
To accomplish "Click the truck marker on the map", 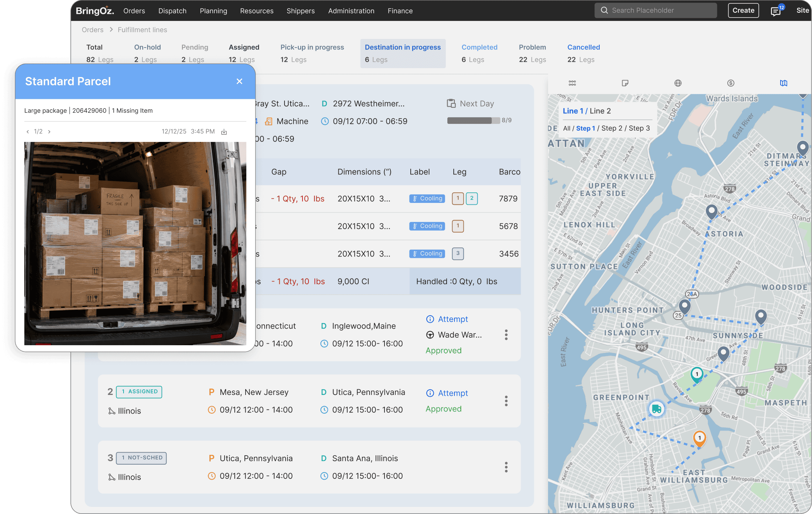I will click(x=656, y=409).
